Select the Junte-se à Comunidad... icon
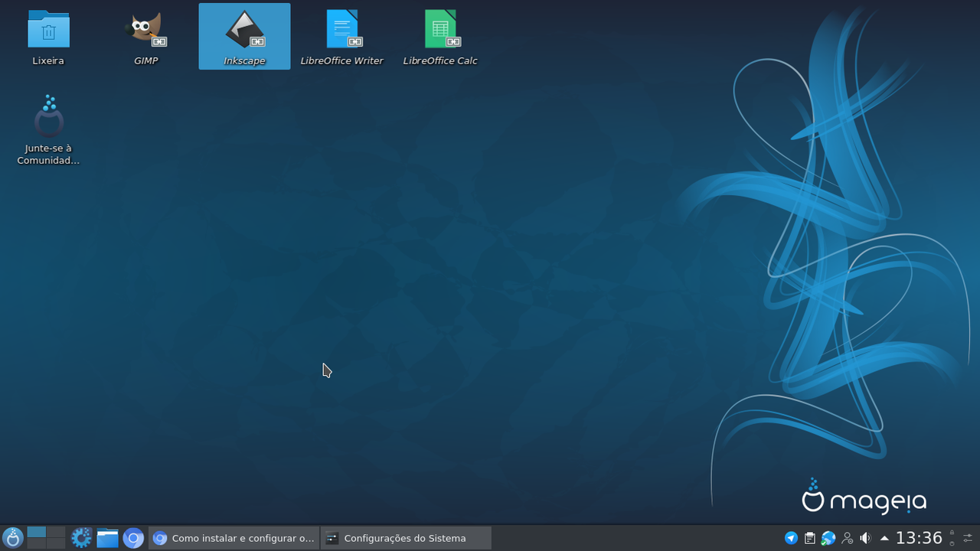Screen dimensions: 980x551 click(x=48, y=130)
